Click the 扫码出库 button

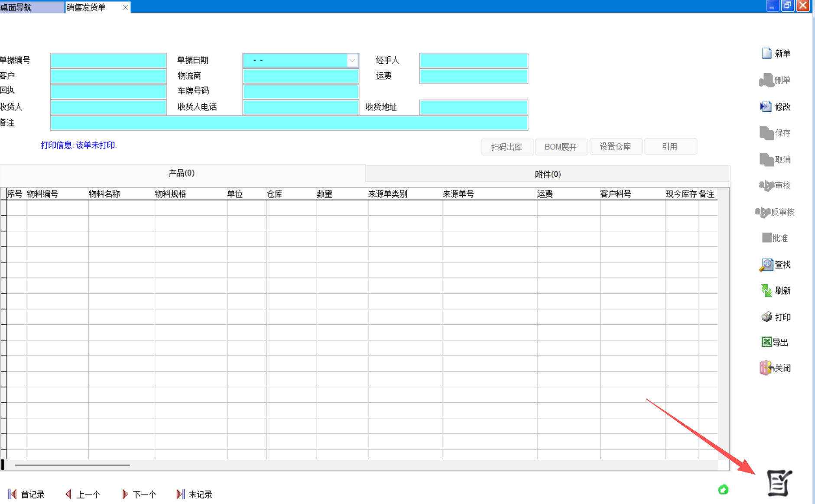tap(507, 147)
